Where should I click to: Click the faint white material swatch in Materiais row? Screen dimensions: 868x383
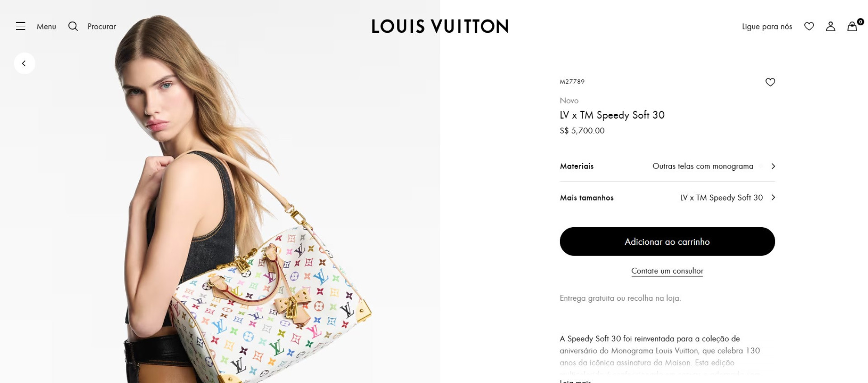tap(761, 166)
